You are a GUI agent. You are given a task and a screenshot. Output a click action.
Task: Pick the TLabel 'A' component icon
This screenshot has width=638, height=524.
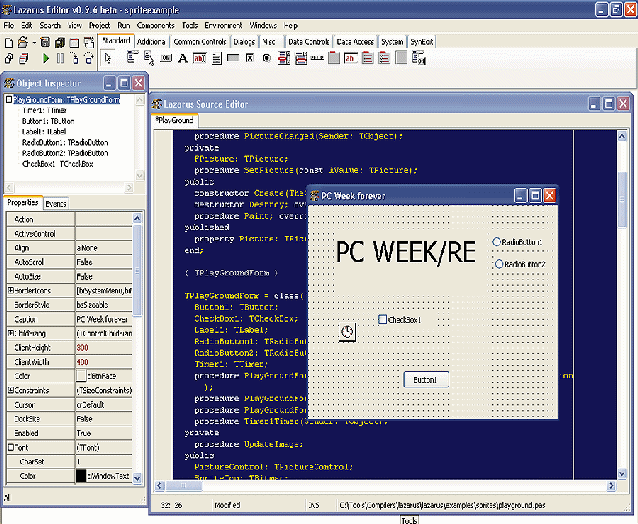[182, 58]
